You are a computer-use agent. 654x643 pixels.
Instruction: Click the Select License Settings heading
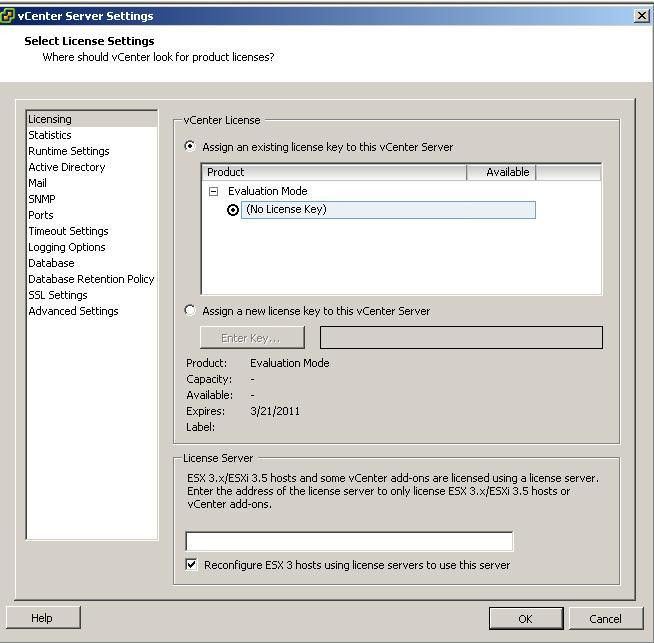[89, 41]
